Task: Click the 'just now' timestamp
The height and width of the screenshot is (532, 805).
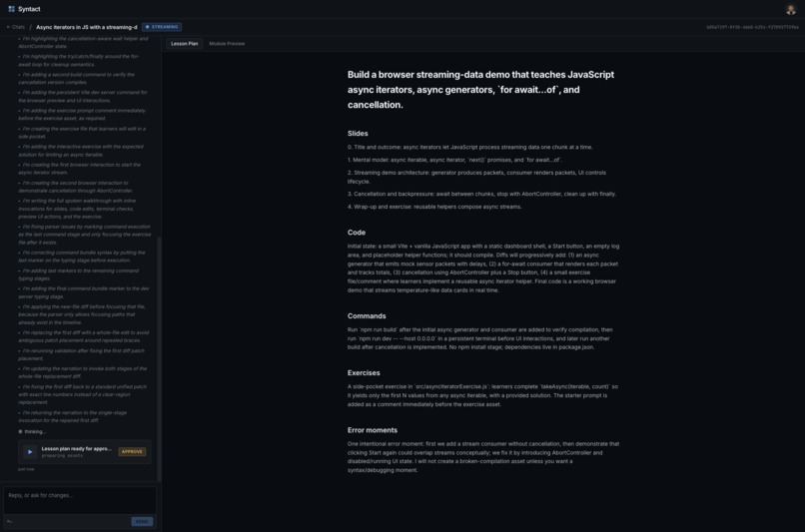Action: coord(26,469)
